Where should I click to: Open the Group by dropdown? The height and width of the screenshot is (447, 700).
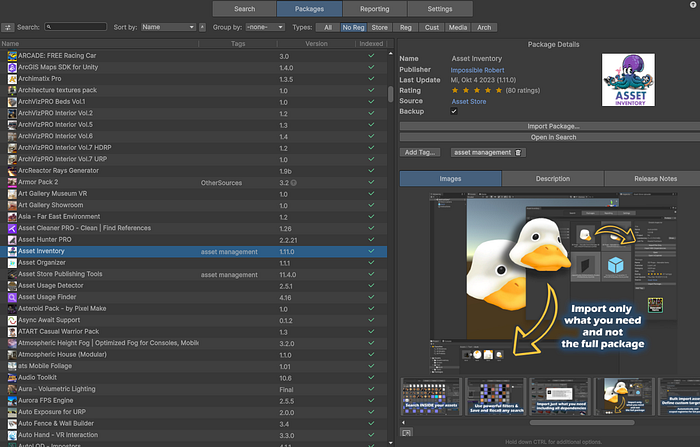pos(266,27)
